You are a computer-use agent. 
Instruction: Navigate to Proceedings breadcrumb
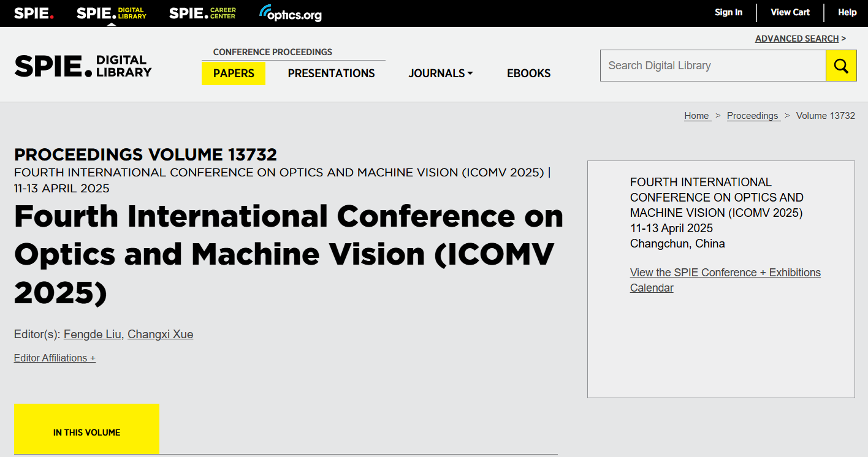pos(753,116)
